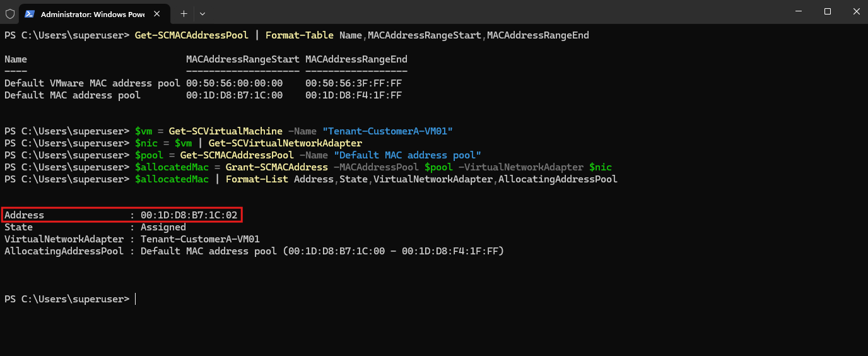
Task: Click the shield icon left of the tab
Action: coord(10,13)
